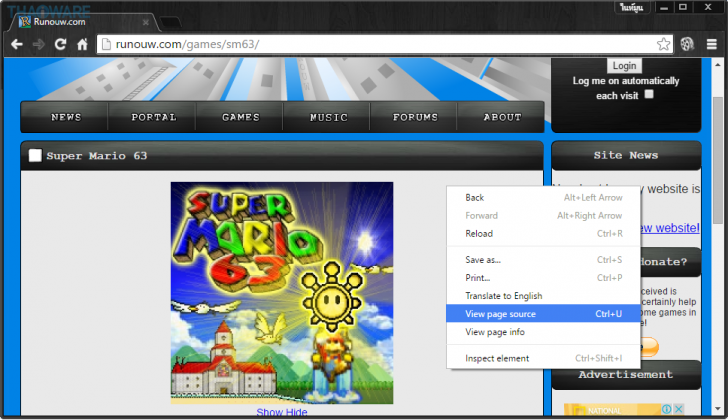Click the browser forward arrow
The image size is (728, 420).
click(39, 45)
